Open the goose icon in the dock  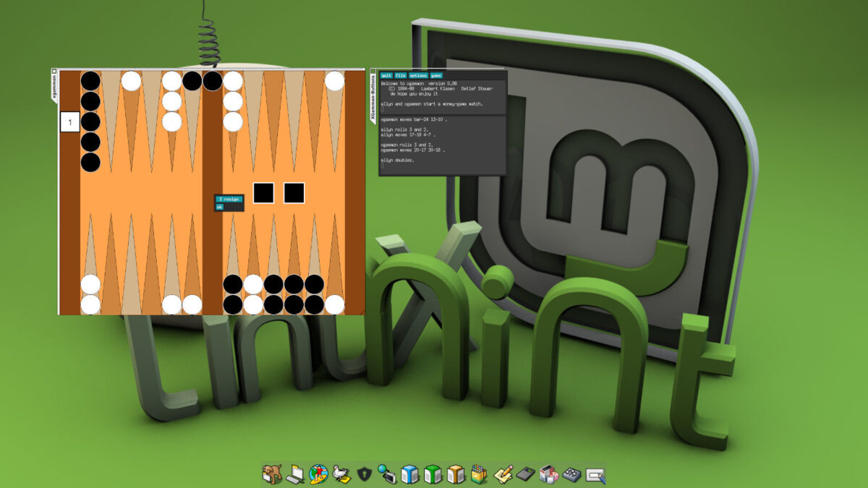341,475
